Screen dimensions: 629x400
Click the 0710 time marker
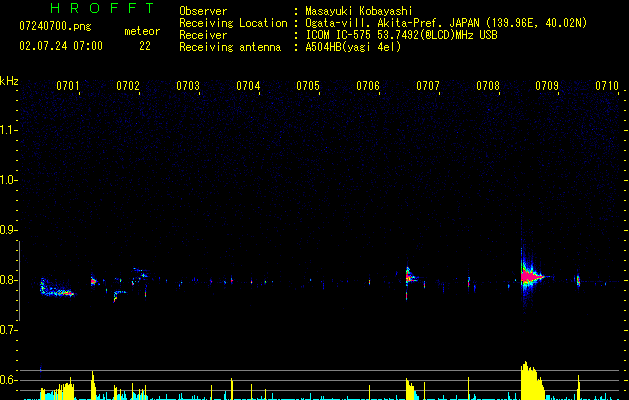tap(607, 86)
